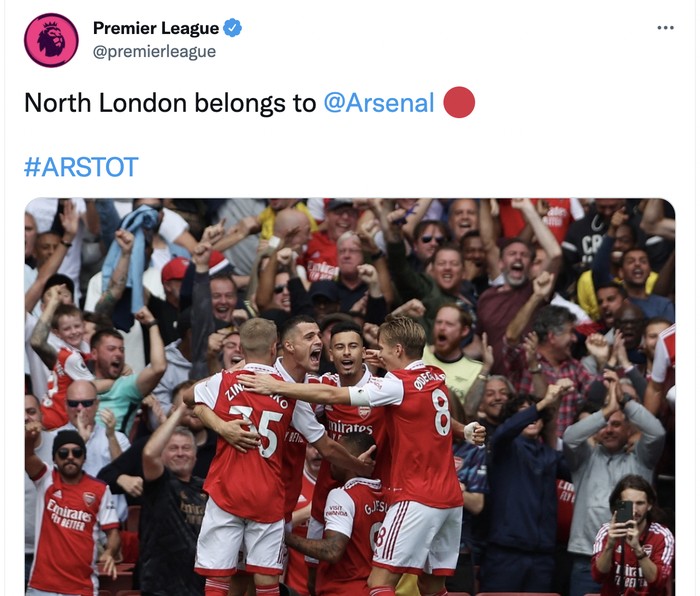Open the #ARSTOT hashtag
Screen dimensions: 700x596
pyautogui.click(x=81, y=166)
